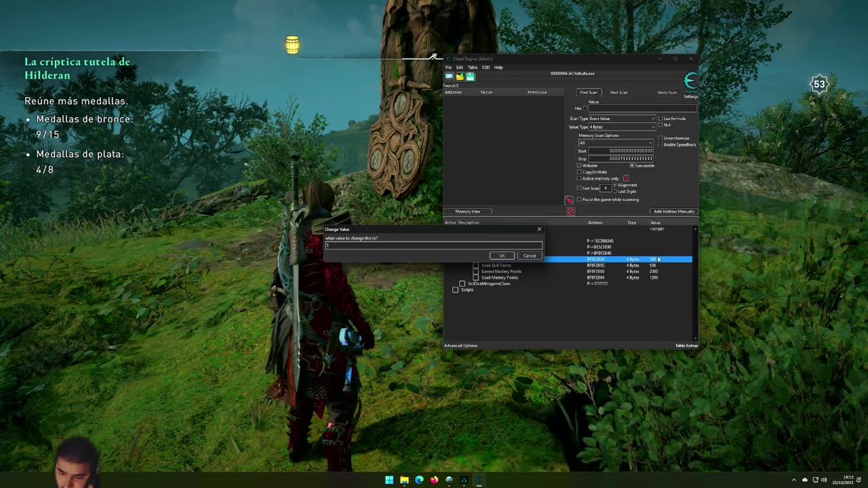Viewport: 868px width, 488px height.
Task: Toggle the Not checkbox
Action: coord(660,125)
